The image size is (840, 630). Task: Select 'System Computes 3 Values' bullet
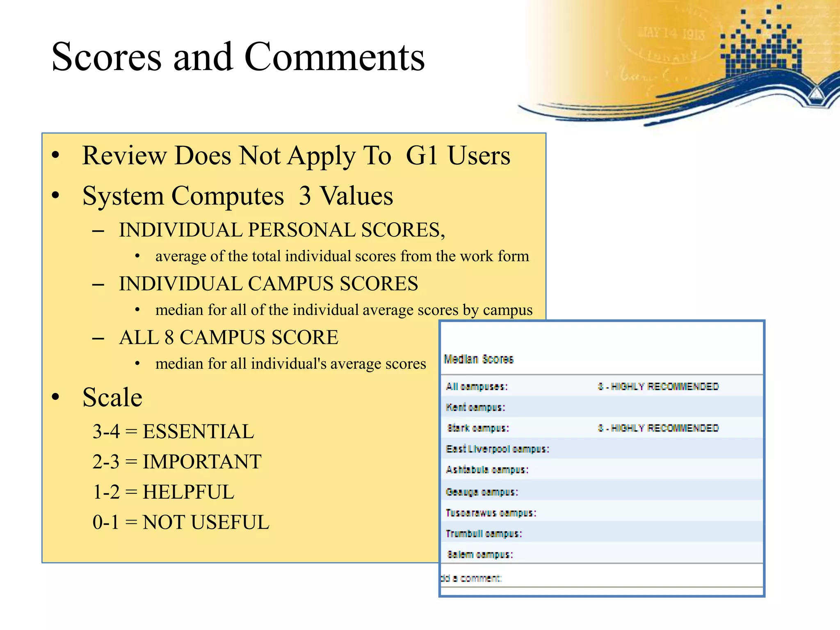click(237, 196)
